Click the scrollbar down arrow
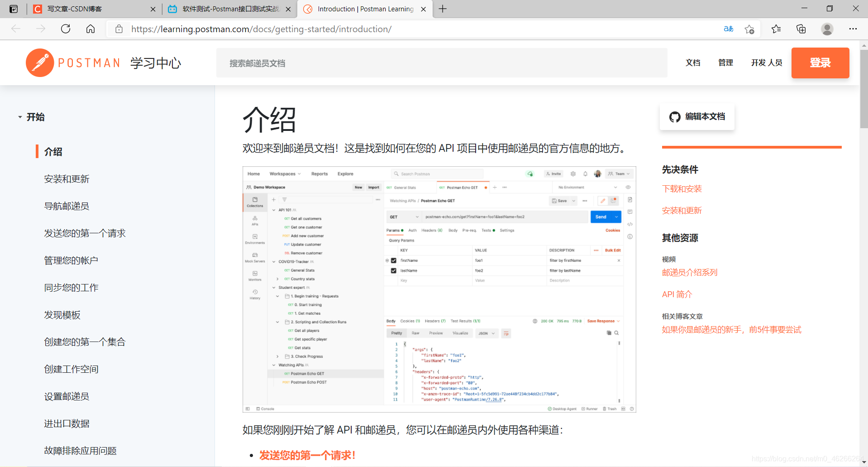The height and width of the screenshot is (467, 868). (x=864, y=462)
